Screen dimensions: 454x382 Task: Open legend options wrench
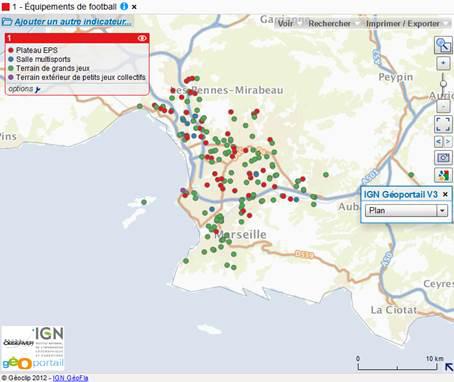[x=38, y=89]
